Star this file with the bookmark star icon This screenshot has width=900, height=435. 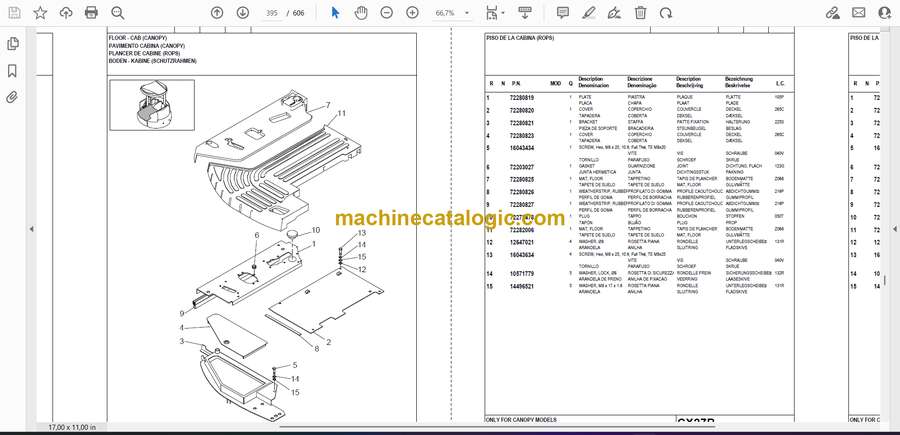coord(40,13)
